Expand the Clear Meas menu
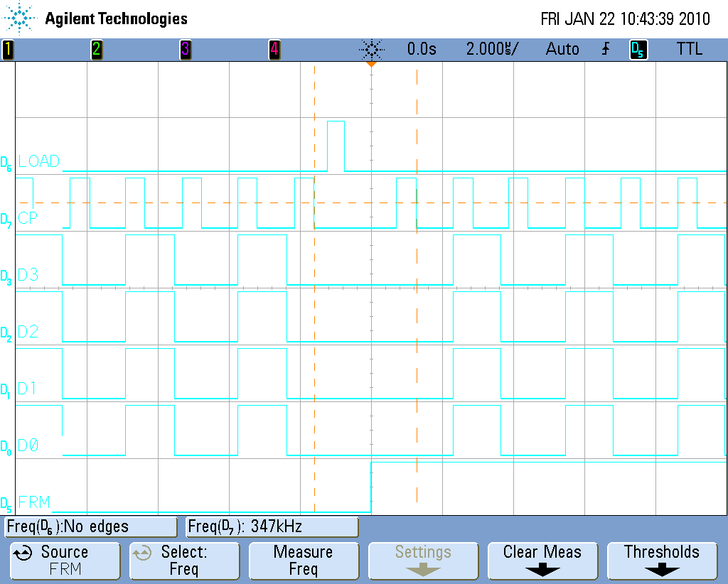Screen dimensions: 728x584 [x=542, y=561]
